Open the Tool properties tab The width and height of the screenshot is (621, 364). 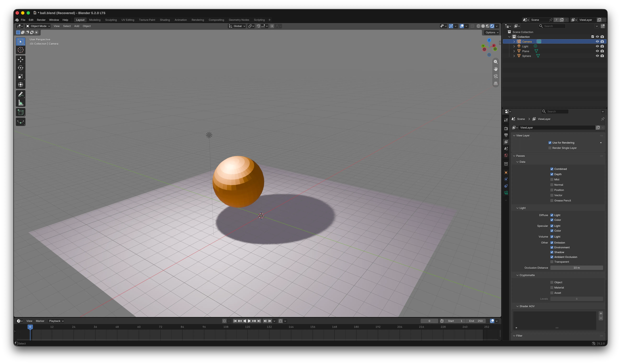pos(506,120)
